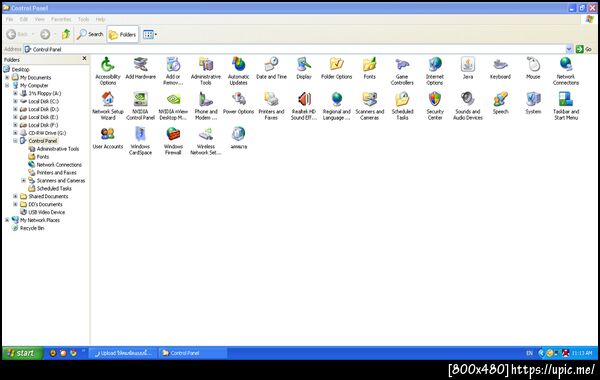
Task: Open Wireless Network Setup icon
Action: click(206, 141)
